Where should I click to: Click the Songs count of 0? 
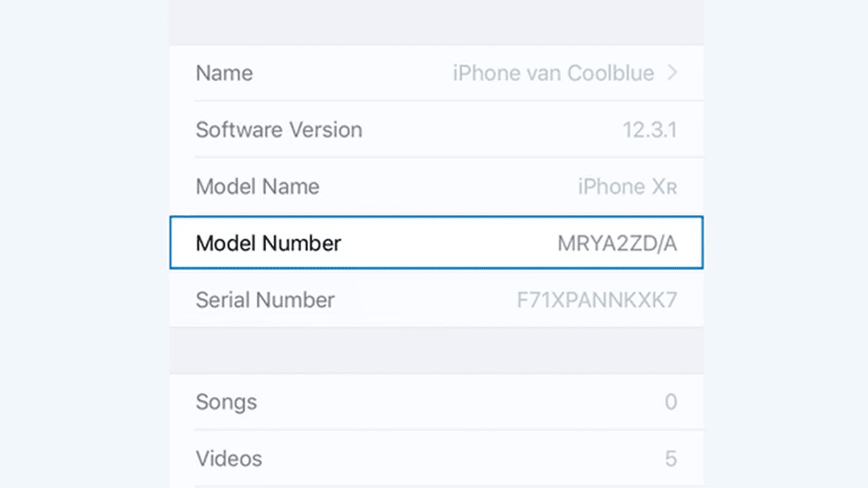(x=671, y=402)
